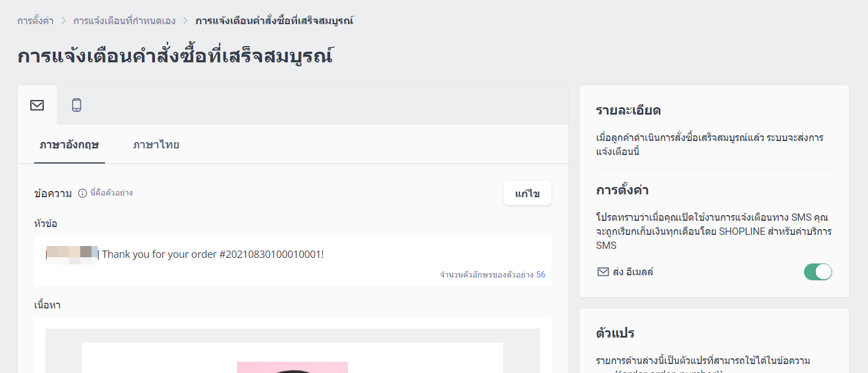This screenshot has width=868, height=373.
Task: Select the ภาษาไทย language tab
Action: click(156, 145)
